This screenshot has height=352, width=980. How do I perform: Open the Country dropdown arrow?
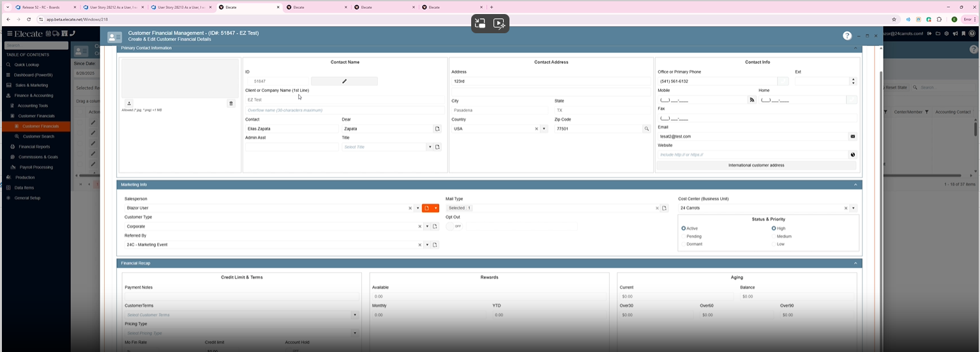(x=544, y=128)
